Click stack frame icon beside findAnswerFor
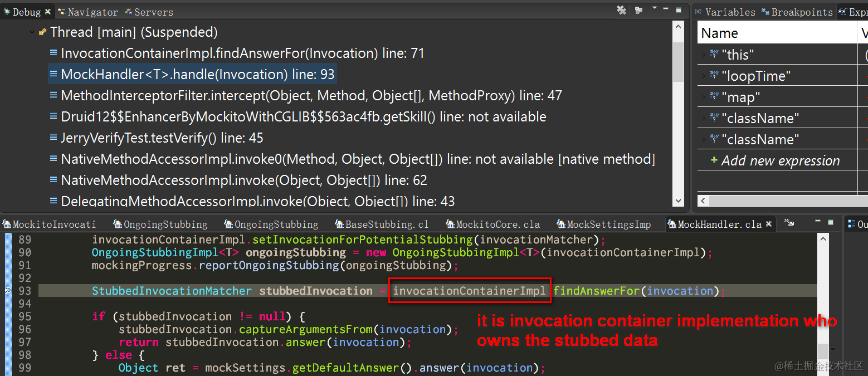This screenshot has height=376, width=868. point(53,53)
